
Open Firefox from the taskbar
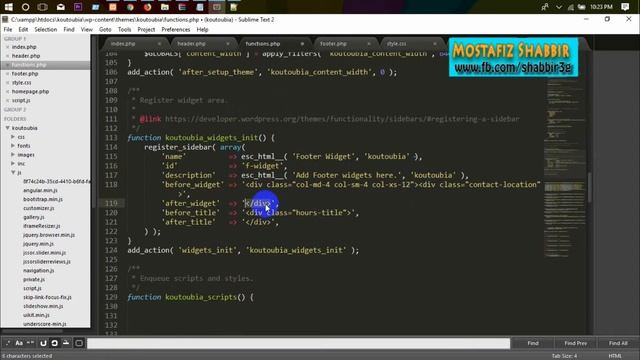tap(147, 7)
